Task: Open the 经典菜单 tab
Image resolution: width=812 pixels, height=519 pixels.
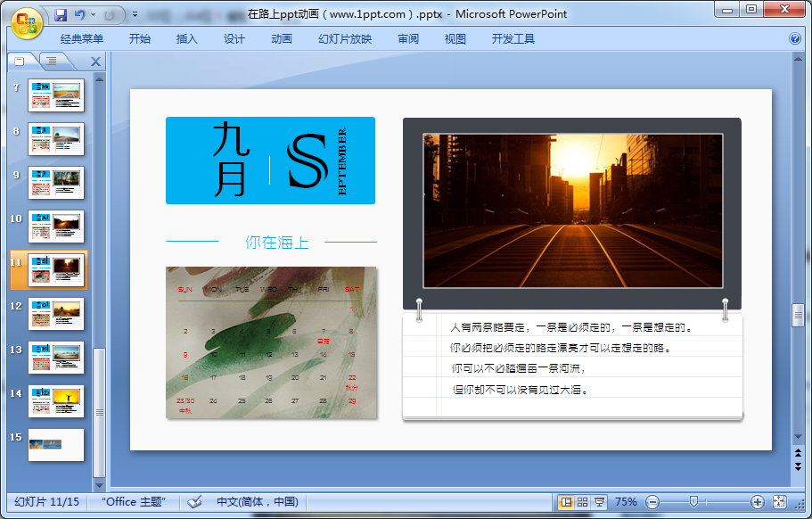Action: tap(82, 39)
